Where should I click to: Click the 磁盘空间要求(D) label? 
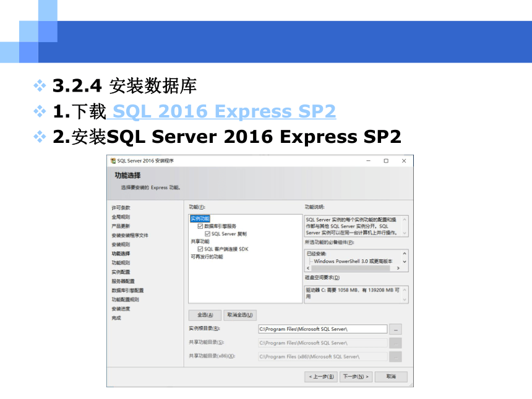pos(322,278)
